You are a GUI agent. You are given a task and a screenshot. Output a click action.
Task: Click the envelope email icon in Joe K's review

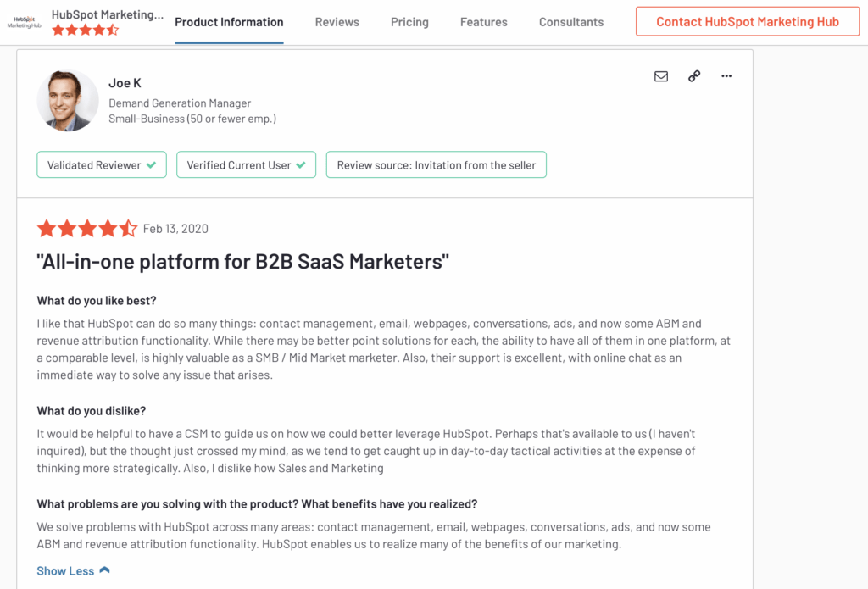click(661, 76)
